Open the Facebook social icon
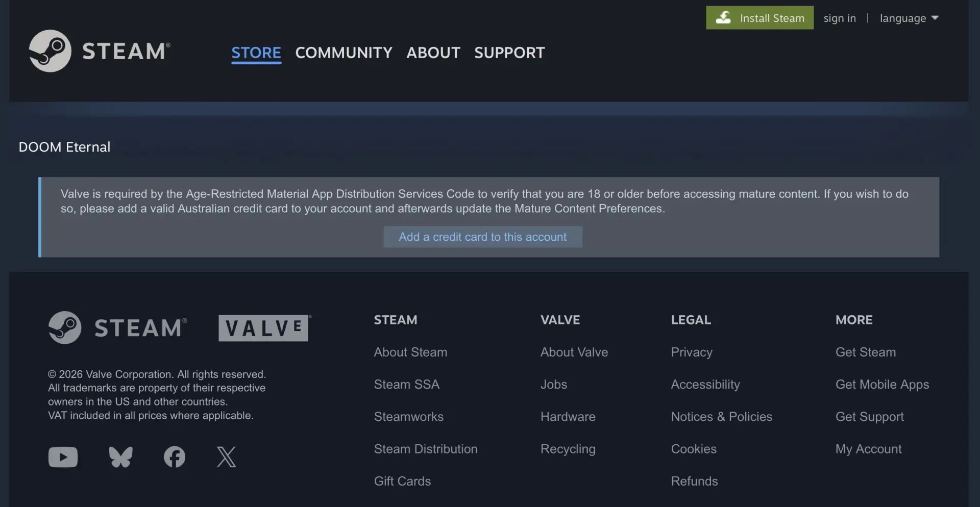This screenshot has height=507, width=980. [175, 457]
